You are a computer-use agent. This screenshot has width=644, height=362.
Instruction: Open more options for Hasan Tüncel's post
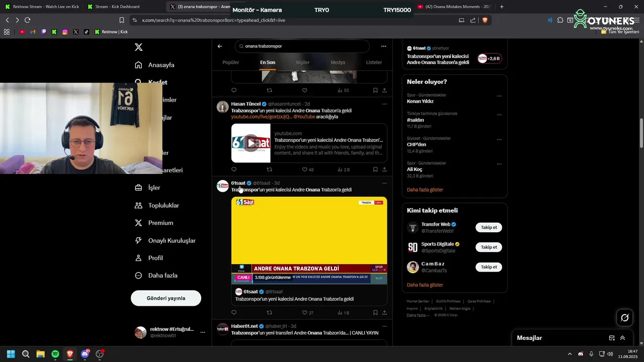(x=384, y=104)
